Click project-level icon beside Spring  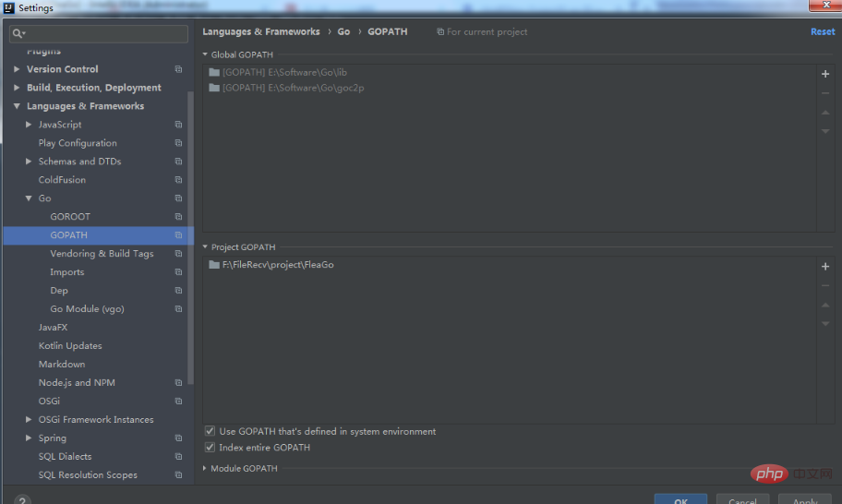click(178, 438)
